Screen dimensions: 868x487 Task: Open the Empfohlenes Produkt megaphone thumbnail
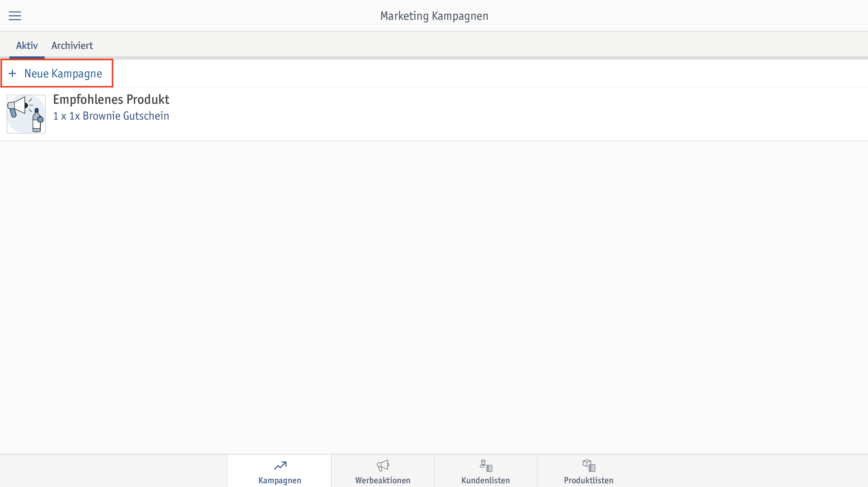[x=26, y=114]
